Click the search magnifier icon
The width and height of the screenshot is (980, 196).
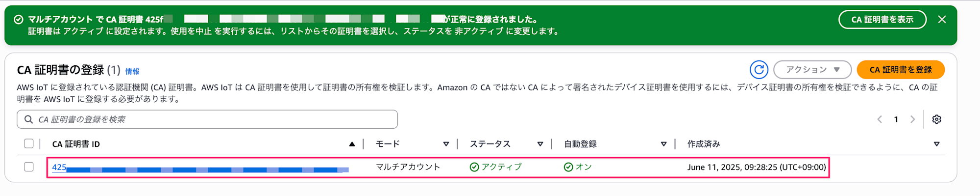click(29, 119)
